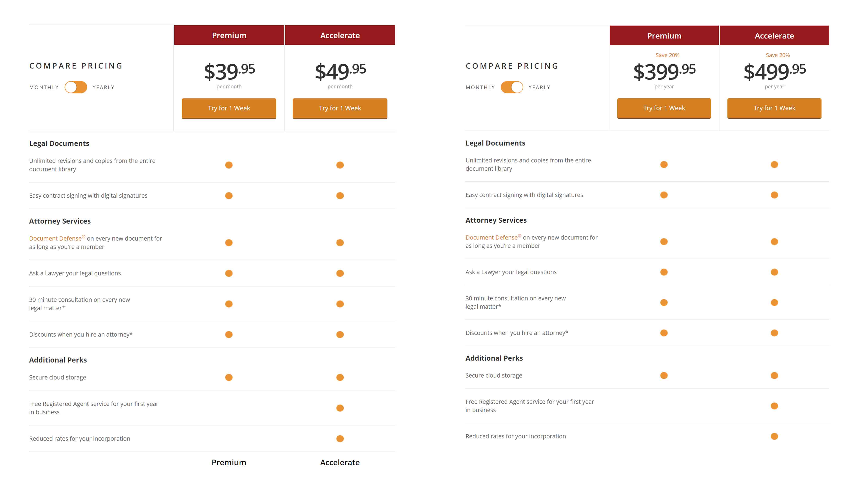The width and height of the screenshot is (852, 504).
Task: Click yearly Premium dot for Ask a Lawyer
Action: 664,272
